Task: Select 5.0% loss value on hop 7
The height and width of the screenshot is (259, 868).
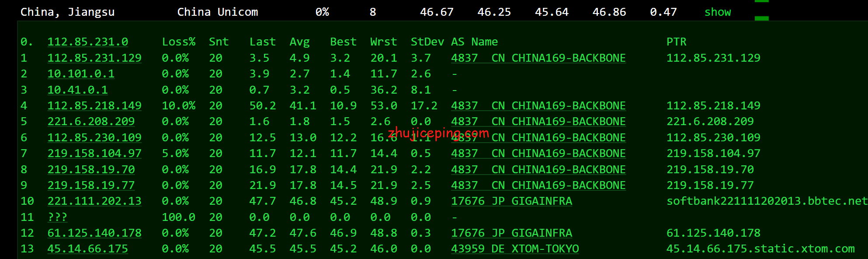Action: 175,154
